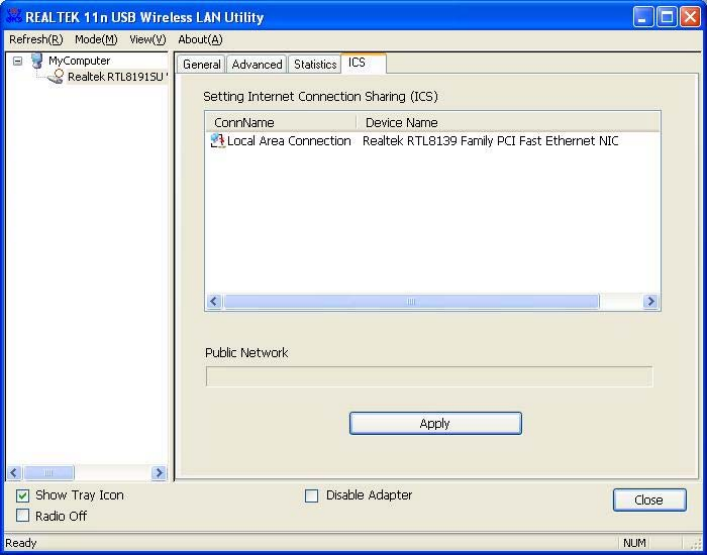Switch to the Statistics tab
The image size is (707, 555).
tap(315, 64)
